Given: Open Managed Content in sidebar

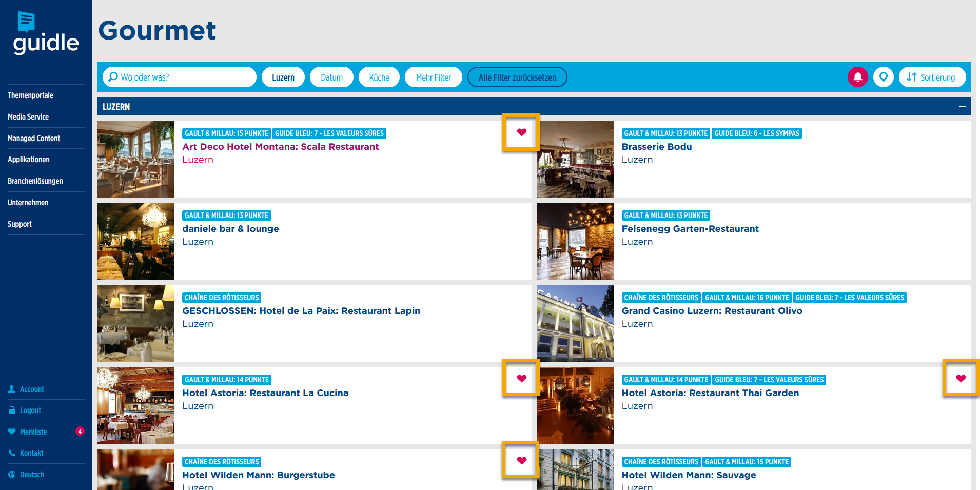Looking at the screenshot, I should [34, 139].
